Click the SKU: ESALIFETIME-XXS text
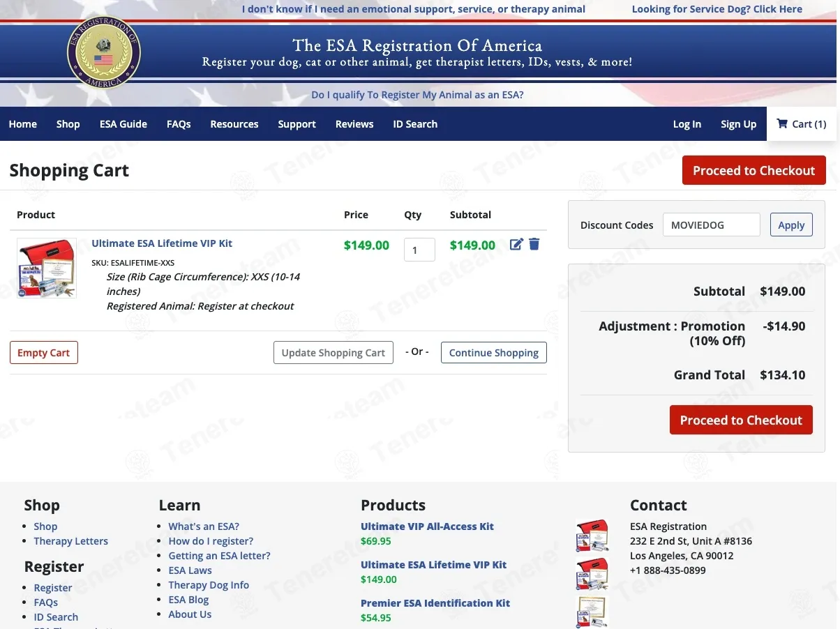The height and width of the screenshot is (629, 840). tap(133, 263)
